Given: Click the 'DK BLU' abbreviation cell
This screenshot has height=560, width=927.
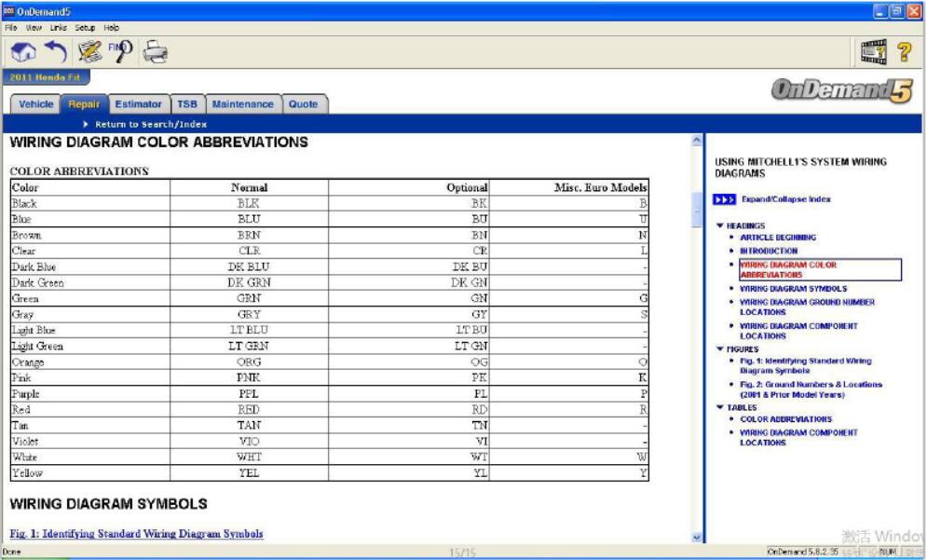Looking at the screenshot, I should [x=249, y=266].
